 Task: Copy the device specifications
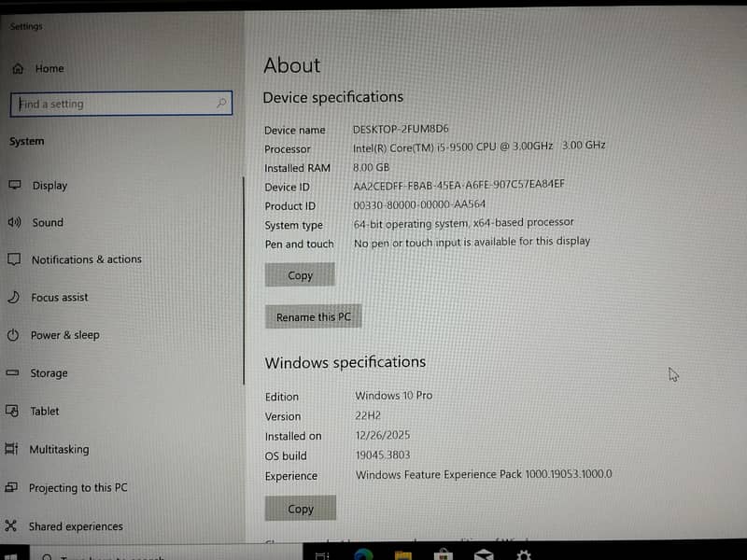pyautogui.click(x=300, y=274)
